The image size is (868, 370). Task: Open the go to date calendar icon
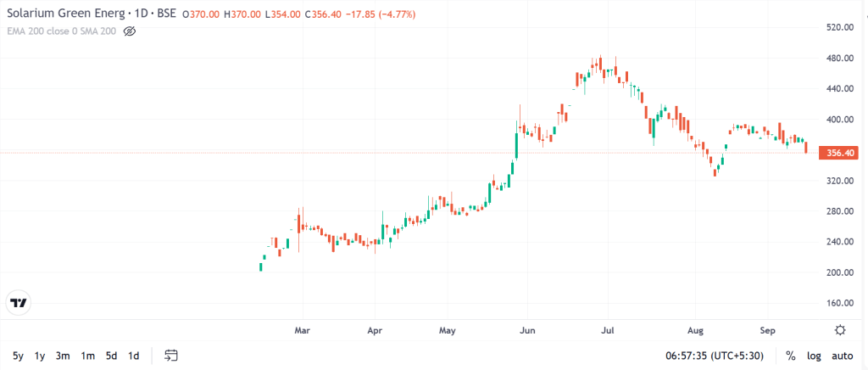click(171, 356)
